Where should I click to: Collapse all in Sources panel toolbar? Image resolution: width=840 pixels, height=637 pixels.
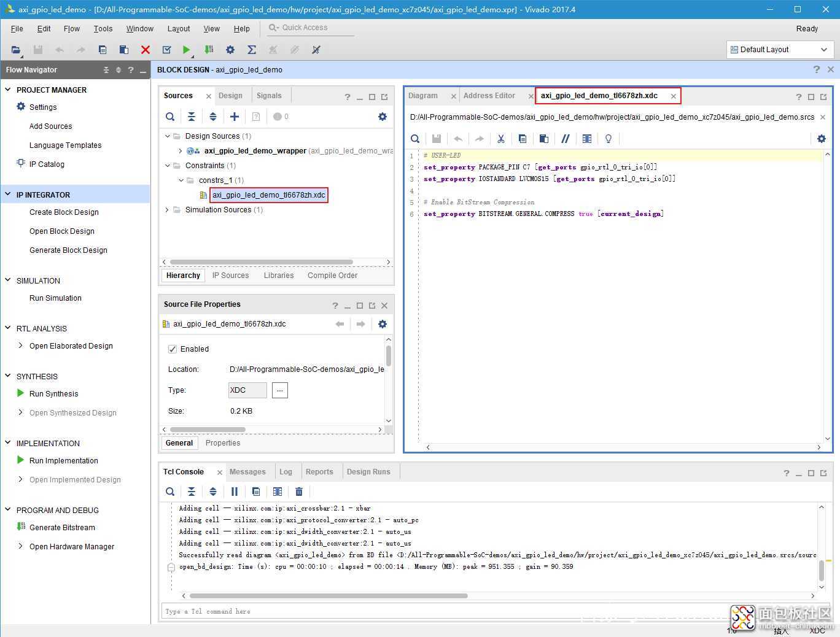192,117
